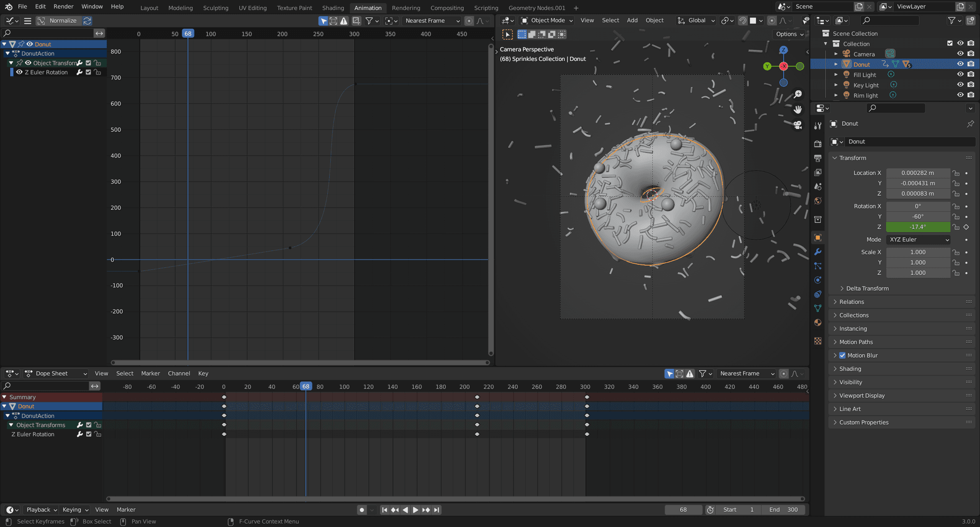Click the filter funnel icon in Graph Editor header
The height and width of the screenshot is (527, 980).
coord(369,20)
